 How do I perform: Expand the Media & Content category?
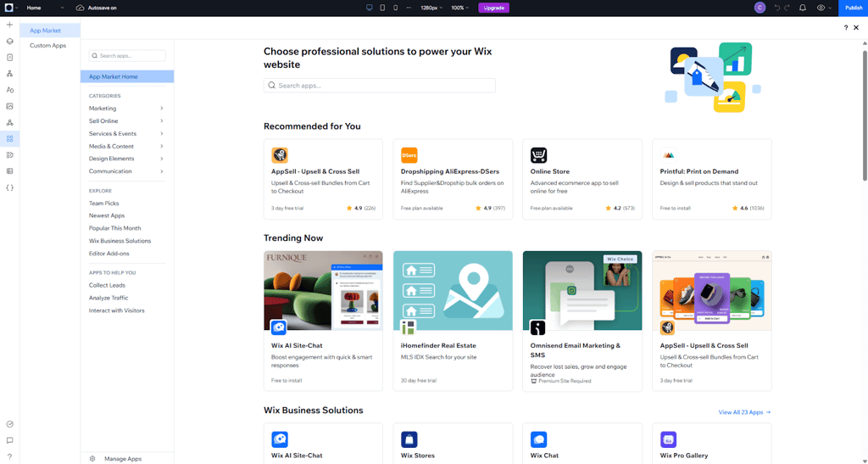pos(127,146)
